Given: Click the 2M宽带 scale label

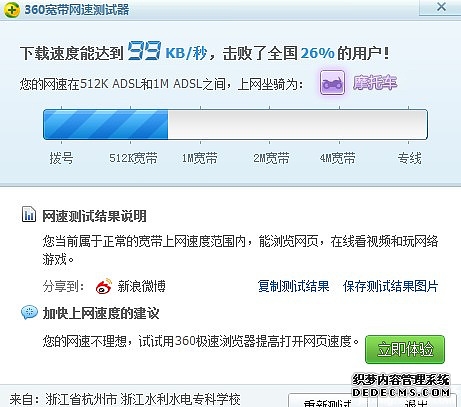Looking at the screenshot, I should 271,158.
